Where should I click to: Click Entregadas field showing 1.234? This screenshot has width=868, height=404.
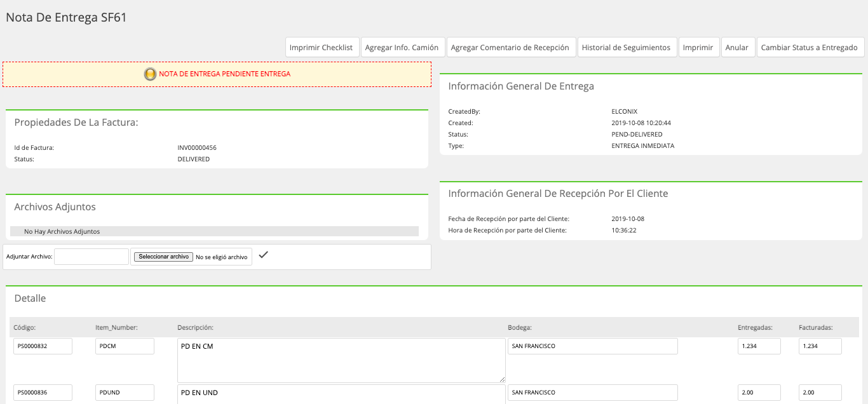[759, 346]
